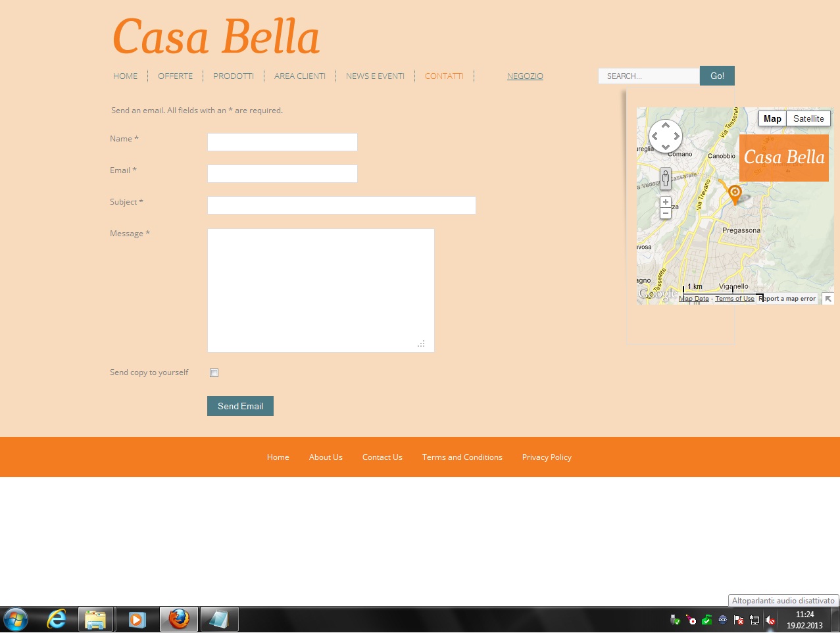Open the Windows Start menu

tap(16, 620)
